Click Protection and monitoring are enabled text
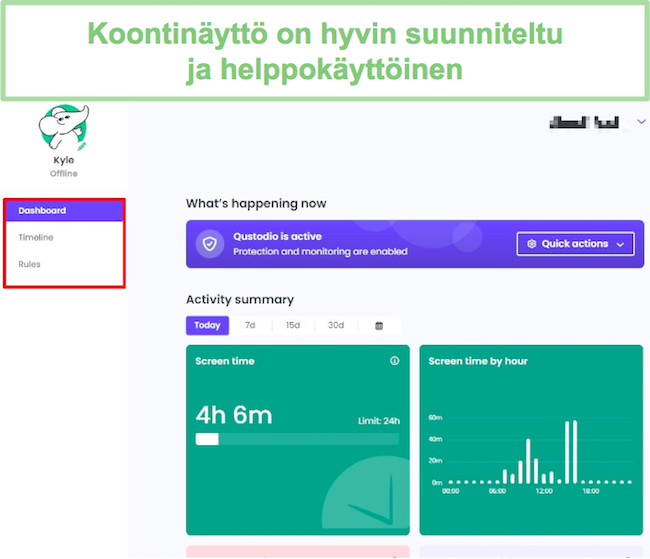Screen dimensions: 650x559 tap(320, 252)
